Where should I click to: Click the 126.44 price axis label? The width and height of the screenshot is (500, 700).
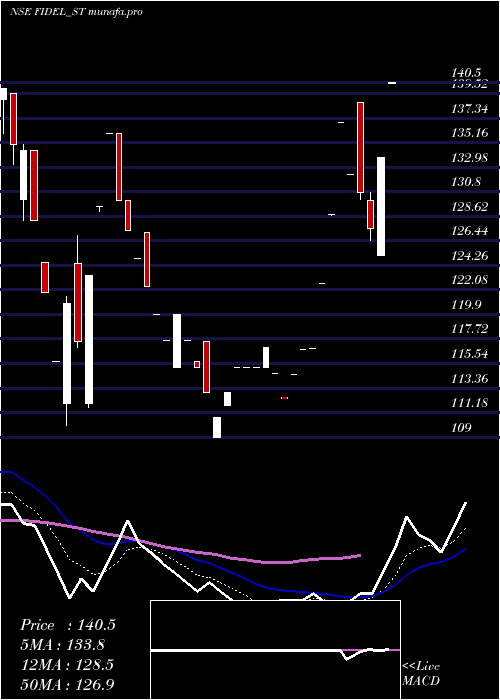[470, 231]
